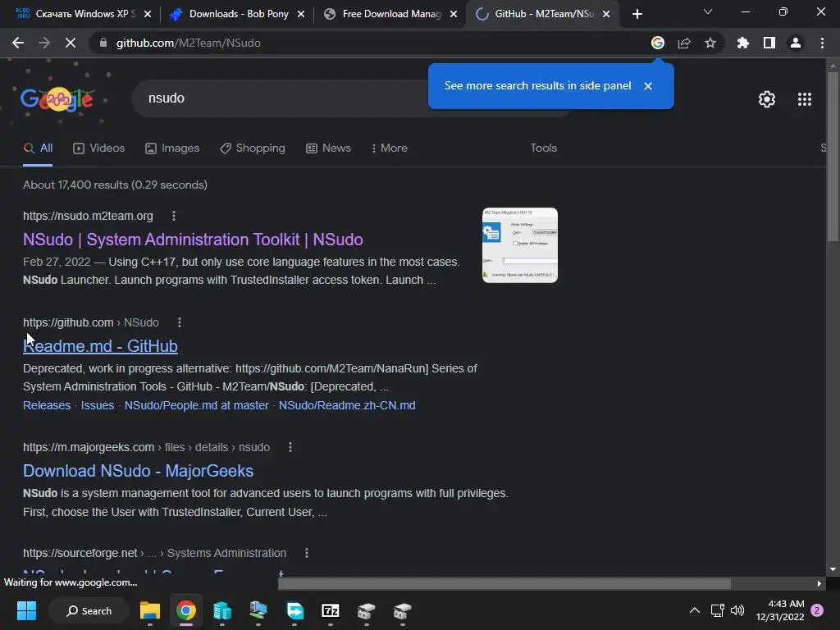
Task: Close the GitHub M2Team tab
Action: pos(606,14)
